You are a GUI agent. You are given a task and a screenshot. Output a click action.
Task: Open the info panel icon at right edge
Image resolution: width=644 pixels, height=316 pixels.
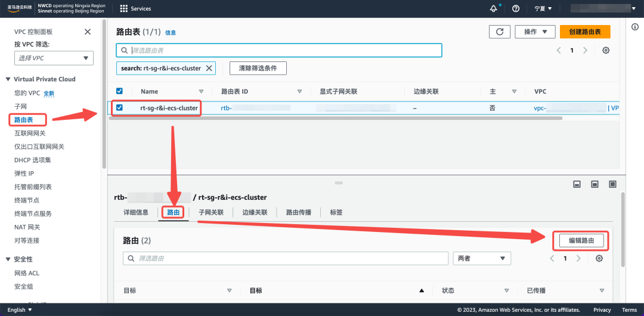click(634, 27)
